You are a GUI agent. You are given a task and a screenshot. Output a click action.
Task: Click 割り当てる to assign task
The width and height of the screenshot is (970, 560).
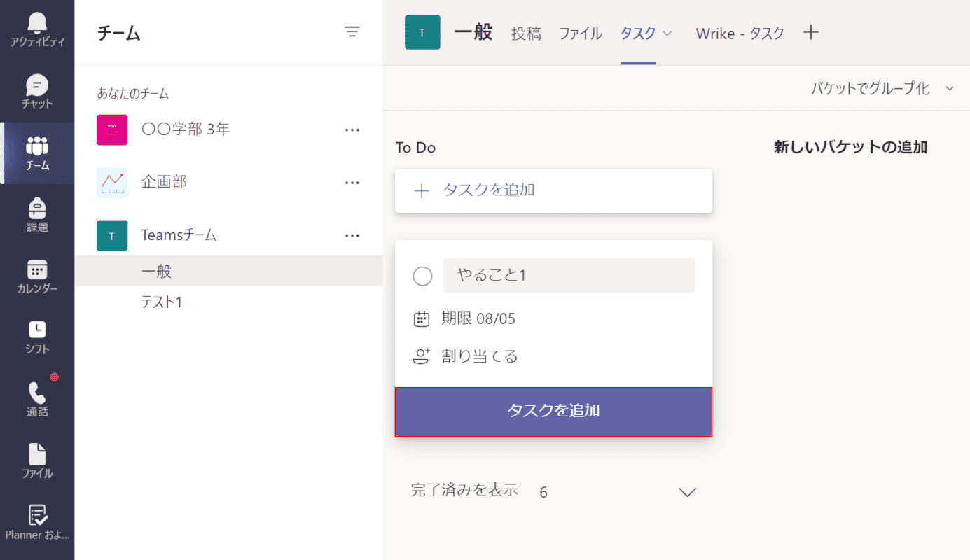click(x=480, y=357)
